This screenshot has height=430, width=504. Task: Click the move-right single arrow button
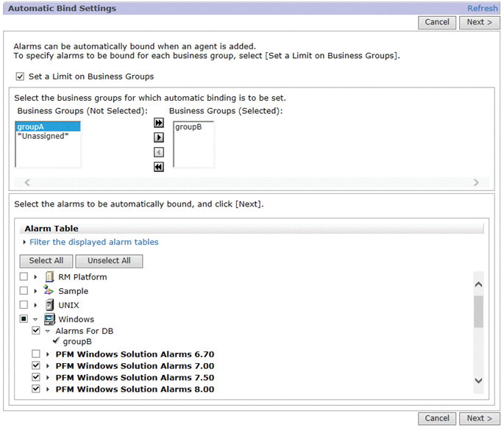click(158, 137)
